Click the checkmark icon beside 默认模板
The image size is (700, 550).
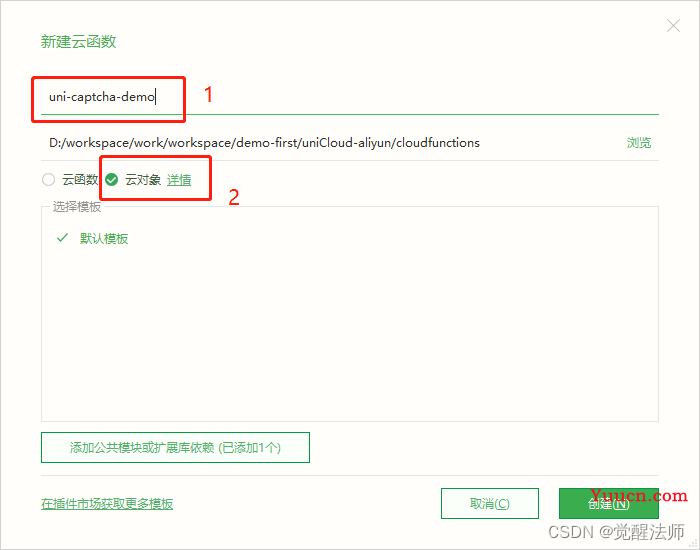point(62,238)
